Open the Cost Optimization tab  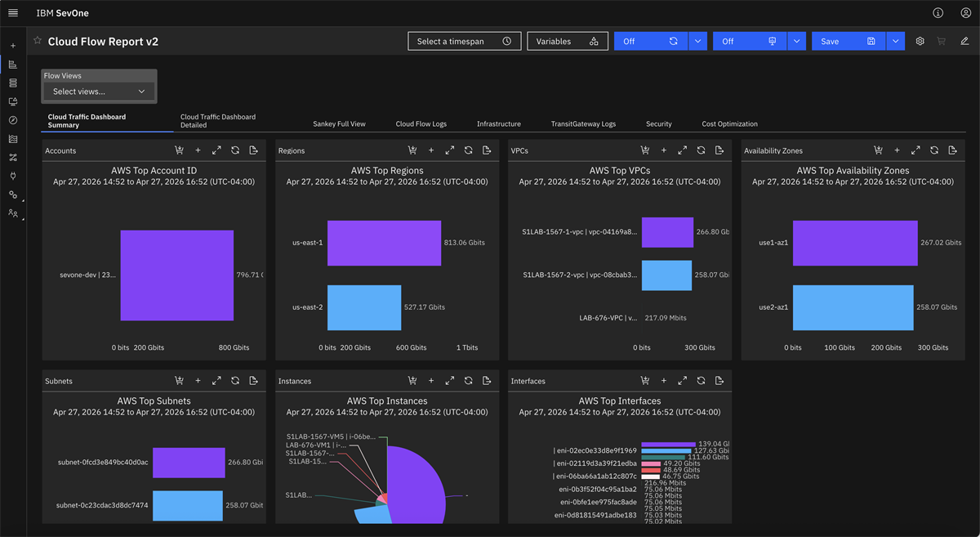[730, 124]
